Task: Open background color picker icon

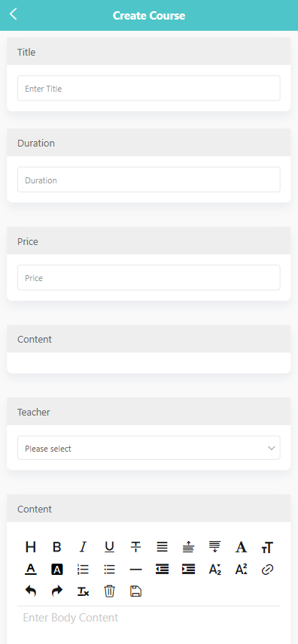Action: (x=56, y=570)
